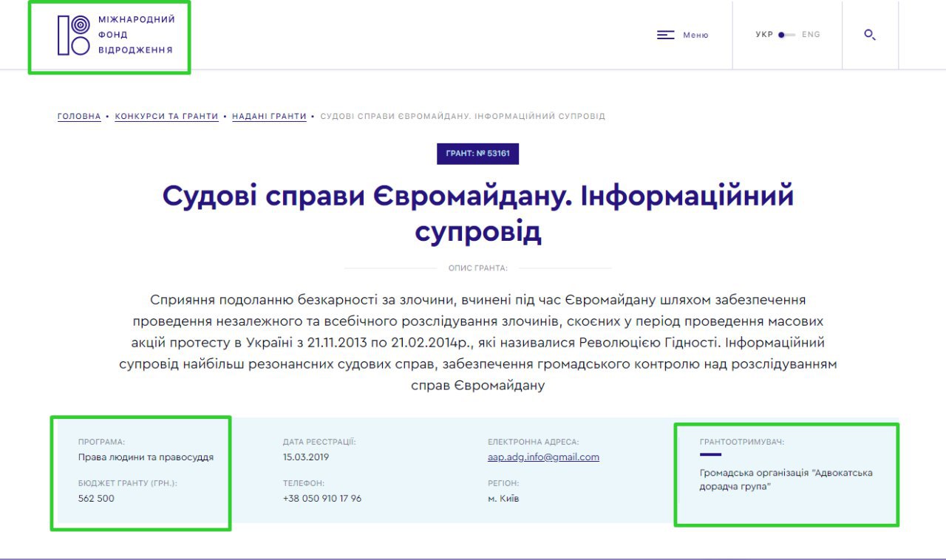This screenshot has width=946, height=560.
Task: Click the grant title heading
Action: (x=478, y=214)
